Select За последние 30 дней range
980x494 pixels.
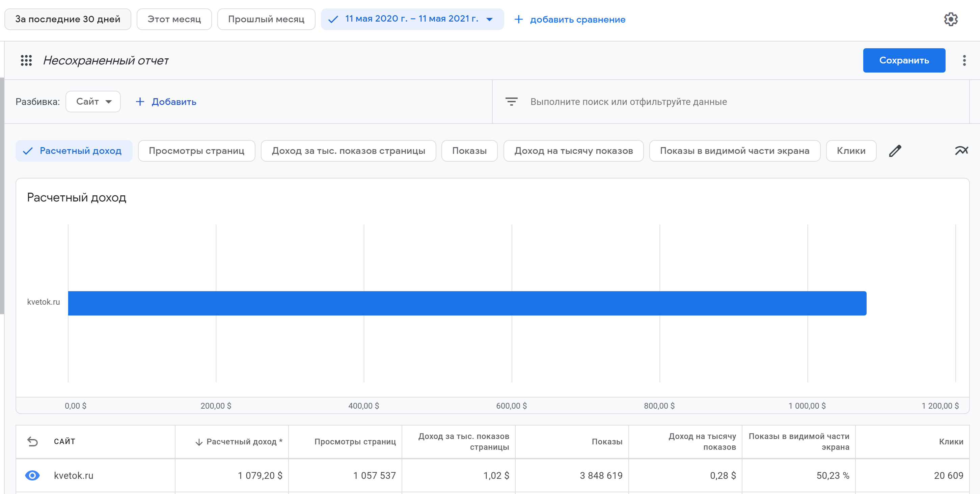click(68, 19)
